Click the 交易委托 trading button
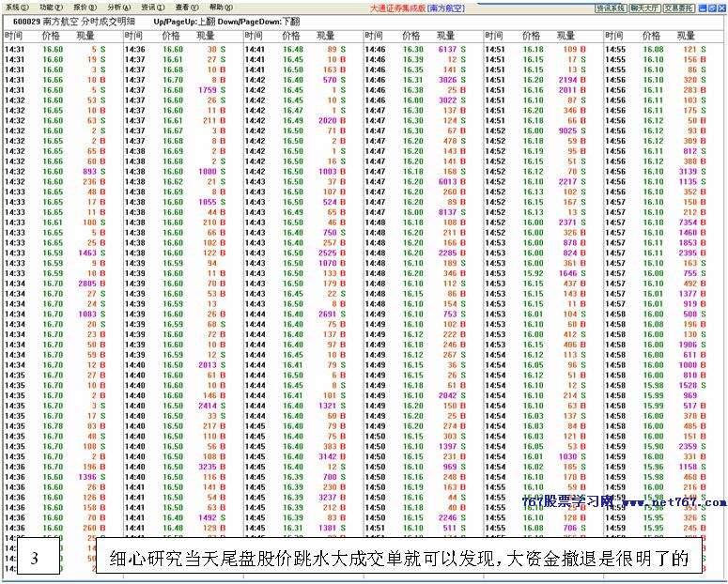 click(678, 8)
